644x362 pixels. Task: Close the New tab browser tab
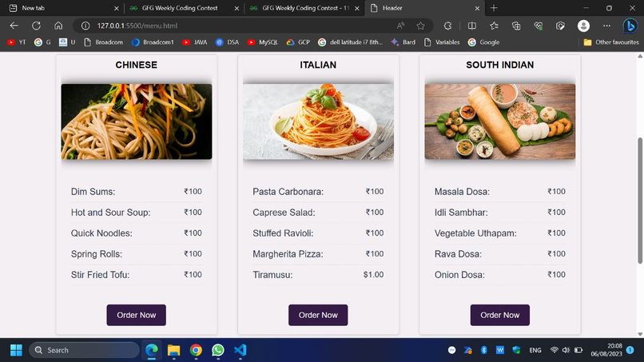[116, 8]
